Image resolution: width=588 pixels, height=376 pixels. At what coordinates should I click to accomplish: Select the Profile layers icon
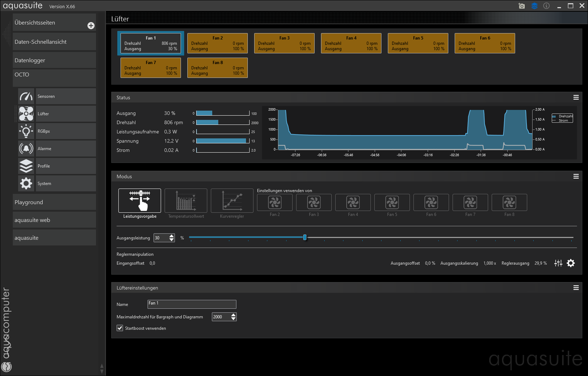[x=26, y=166]
